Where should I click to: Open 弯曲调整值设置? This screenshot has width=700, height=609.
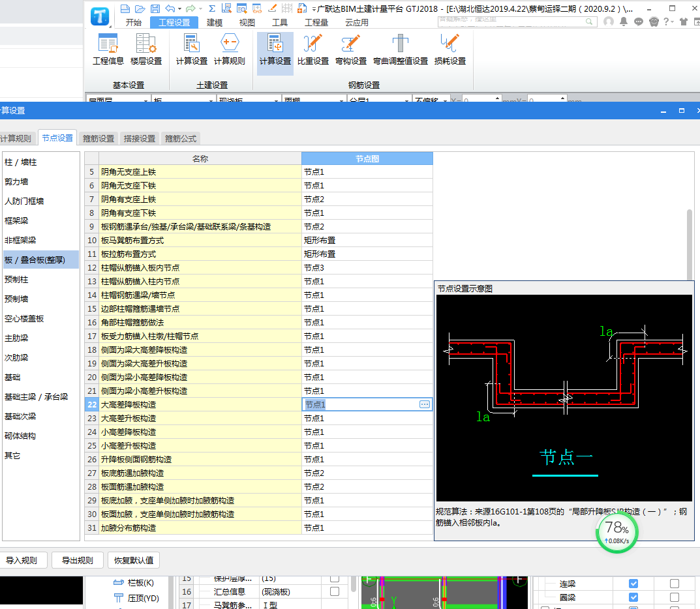click(x=401, y=50)
